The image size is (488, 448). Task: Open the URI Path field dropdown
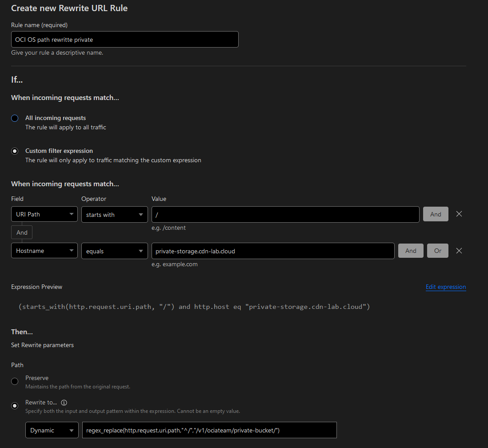click(44, 214)
